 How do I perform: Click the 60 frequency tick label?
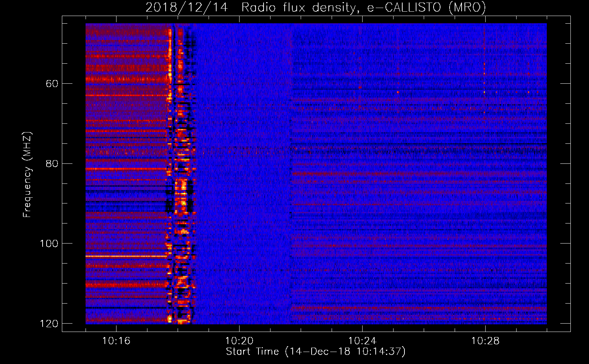pyautogui.click(x=52, y=84)
